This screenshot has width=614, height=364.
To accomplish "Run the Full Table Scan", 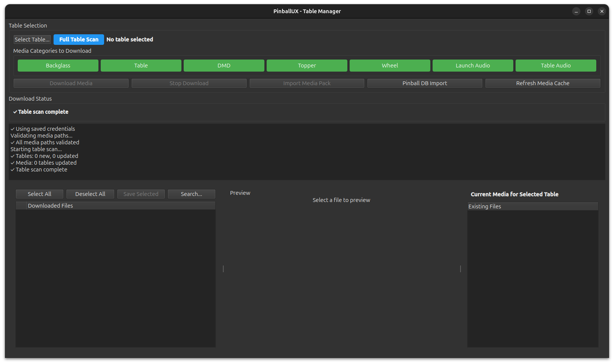I will point(79,40).
